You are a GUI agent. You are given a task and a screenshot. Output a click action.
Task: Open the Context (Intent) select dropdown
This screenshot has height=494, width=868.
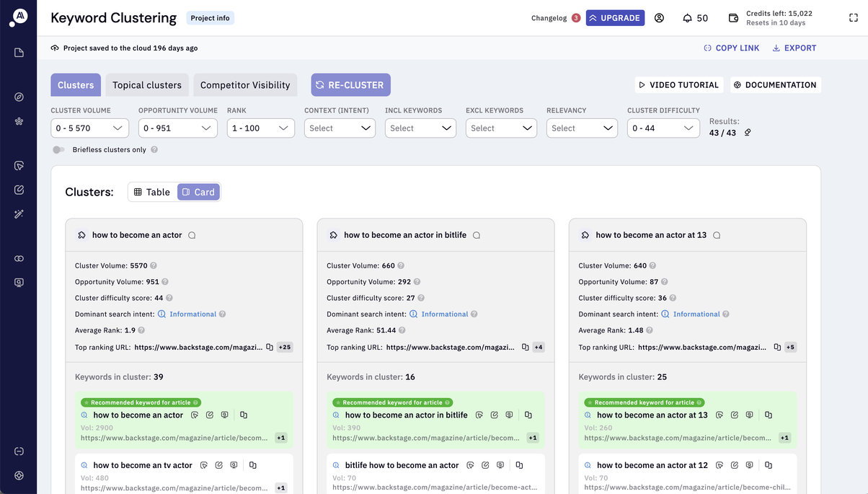pos(339,128)
